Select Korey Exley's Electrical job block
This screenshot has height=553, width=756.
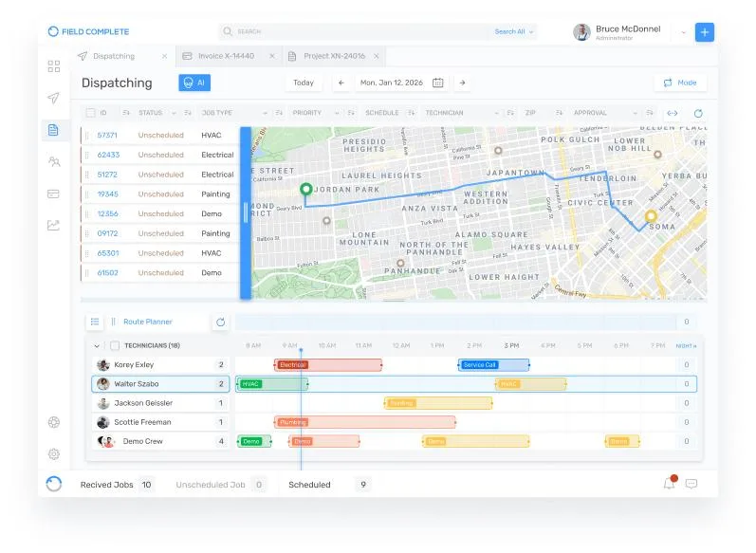(328, 365)
